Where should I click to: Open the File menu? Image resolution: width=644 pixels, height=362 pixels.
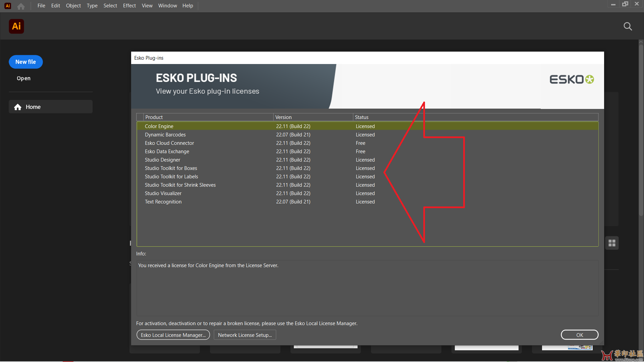41,6
